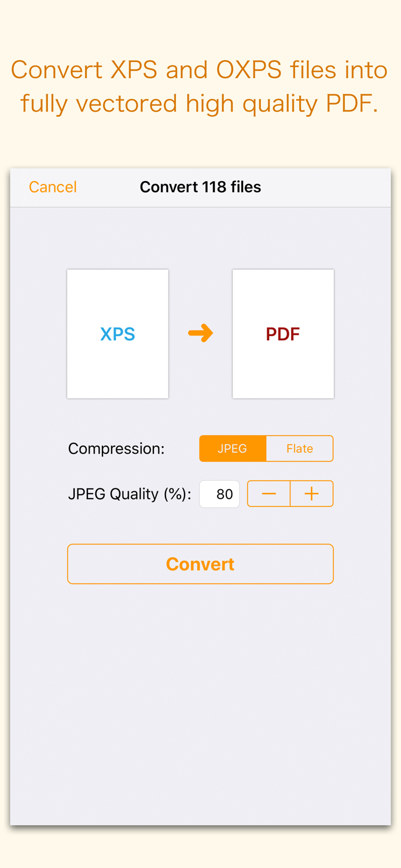401x868 pixels.
Task: Click the headline about converting XPS files
Action: (200, 86)
